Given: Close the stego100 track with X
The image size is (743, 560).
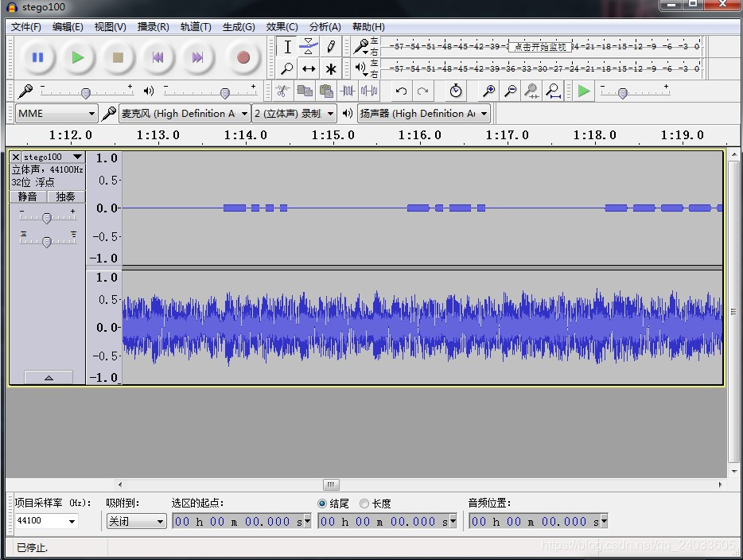Looking at the screenshot, I should point(16,157).
